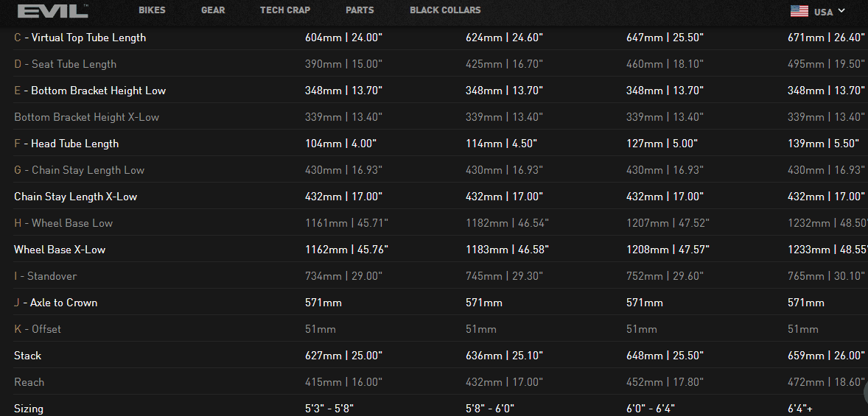Click the Axle to Crown row label
Screen dimensions: 868x416
tap(56, 303)
